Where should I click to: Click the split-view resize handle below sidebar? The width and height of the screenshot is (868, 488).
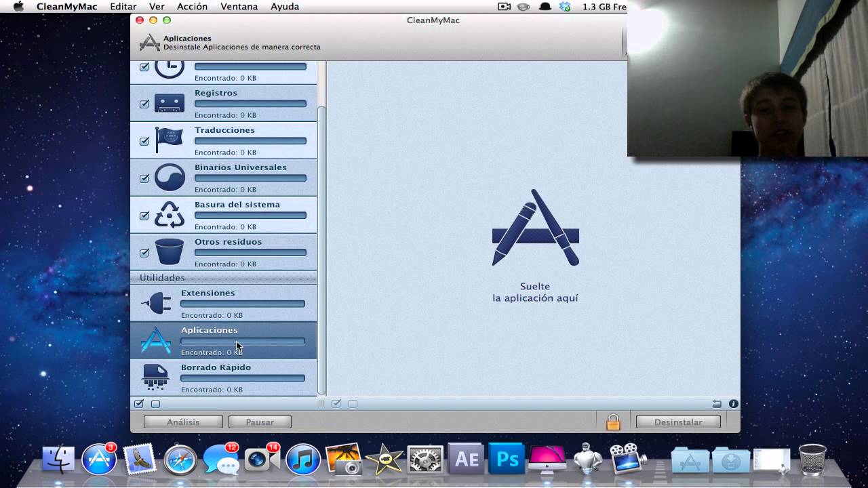coord(321,403)
